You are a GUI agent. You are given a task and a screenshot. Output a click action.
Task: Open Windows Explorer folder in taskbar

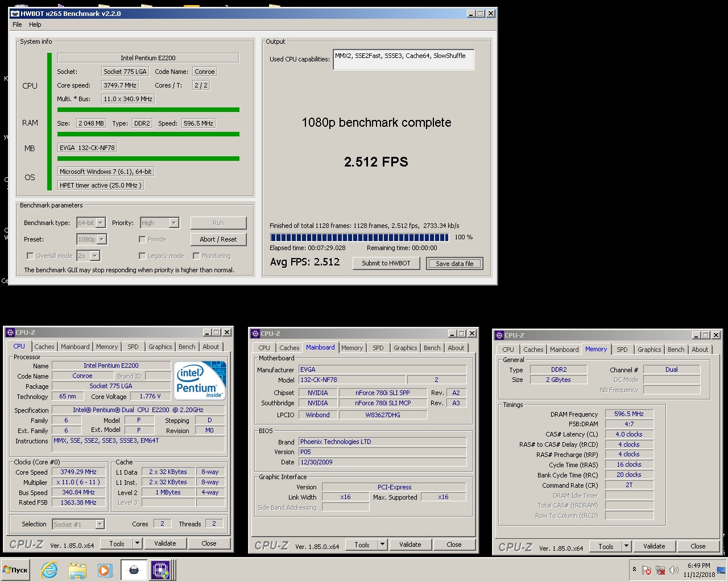[x=77, y=569]
